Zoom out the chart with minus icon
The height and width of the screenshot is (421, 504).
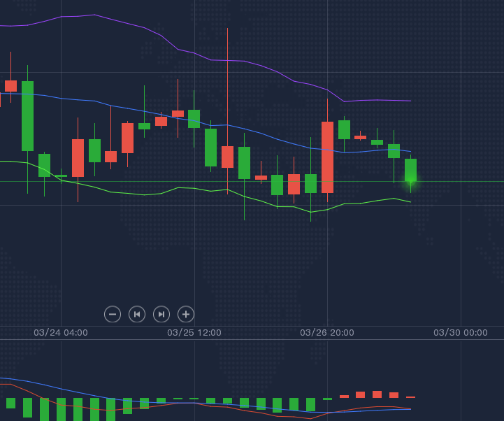[x=113, y=314]
